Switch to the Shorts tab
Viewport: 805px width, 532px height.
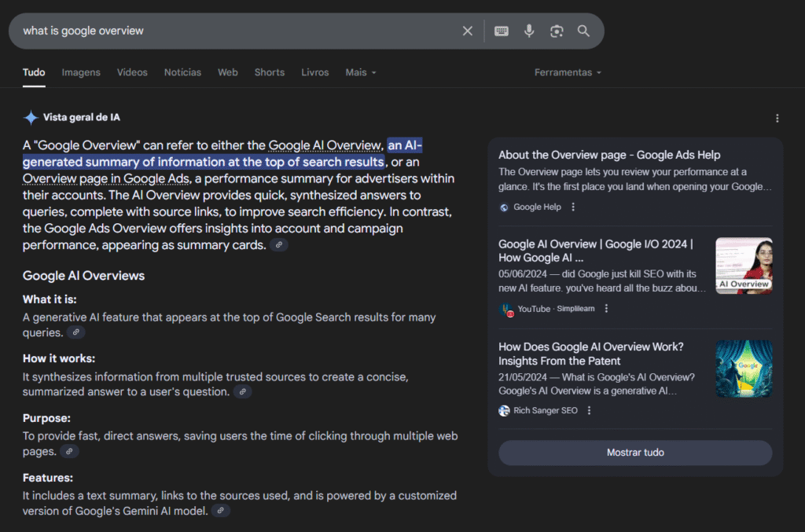[x=270, y=72]
